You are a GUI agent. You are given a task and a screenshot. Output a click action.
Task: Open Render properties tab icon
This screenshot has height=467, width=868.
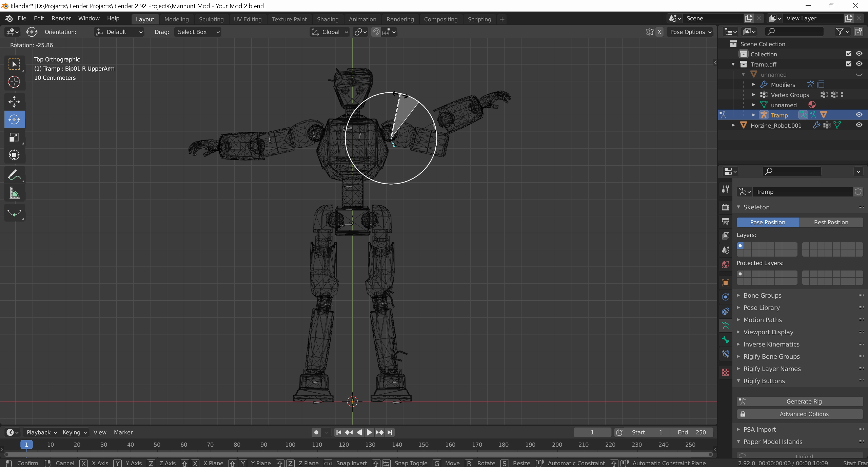[x=726, y=207]
